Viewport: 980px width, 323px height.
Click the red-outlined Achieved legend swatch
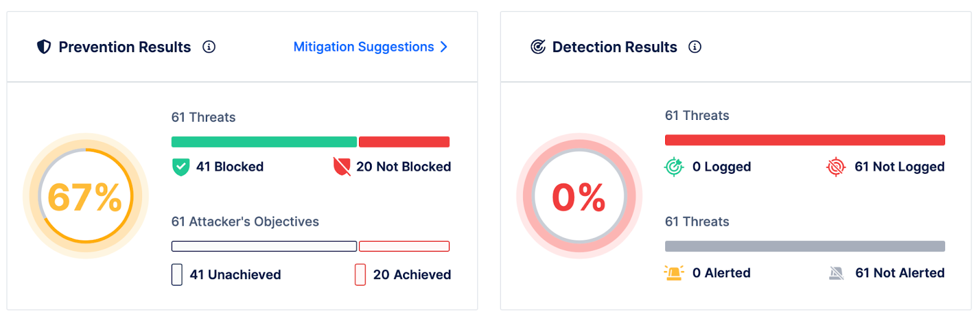(360, 275)
